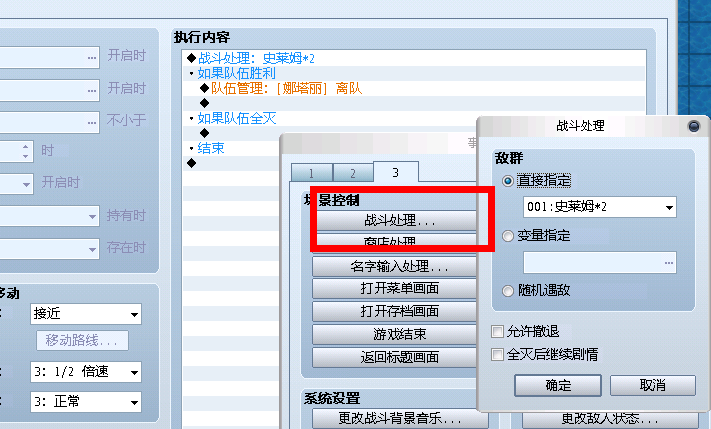The image size is (711, 429).
Task: Open the 3: 正常 frequency dropdown
Action: tap(86, 402)
